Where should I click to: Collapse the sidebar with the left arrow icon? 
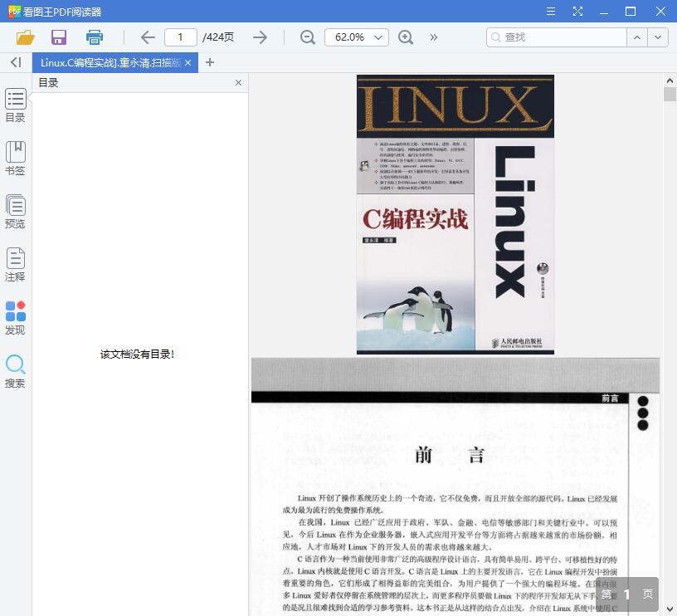[x=16, y=62]
